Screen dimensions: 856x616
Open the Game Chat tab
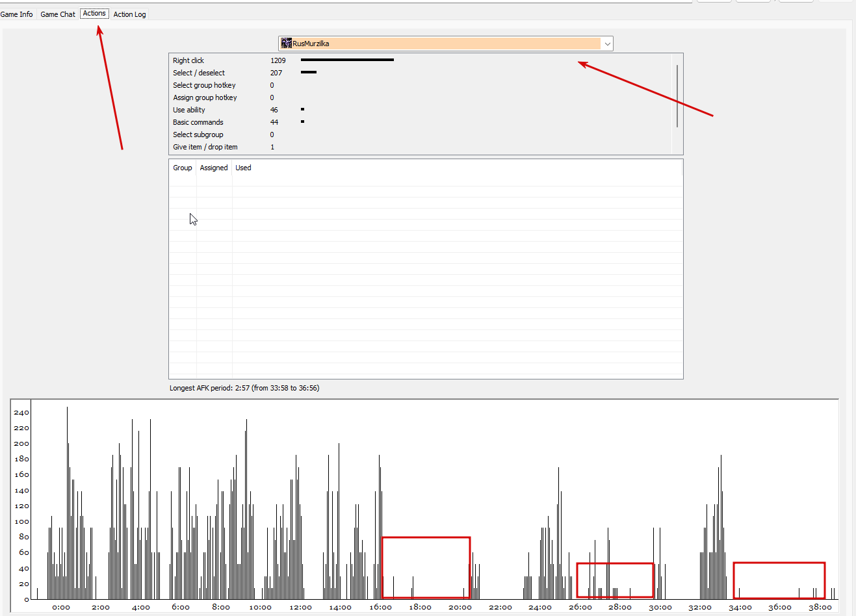pyautogui.click(x=58, y=14)
